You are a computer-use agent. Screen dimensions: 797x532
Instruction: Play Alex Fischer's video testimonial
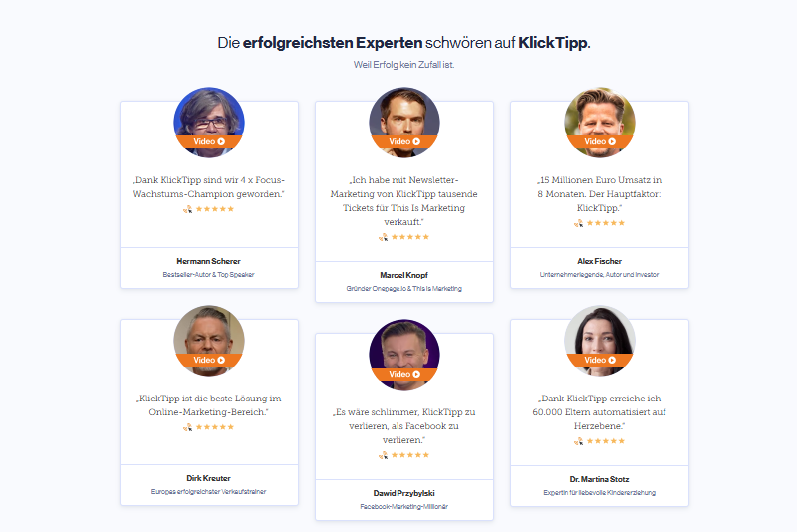click(x=600, y=141)
